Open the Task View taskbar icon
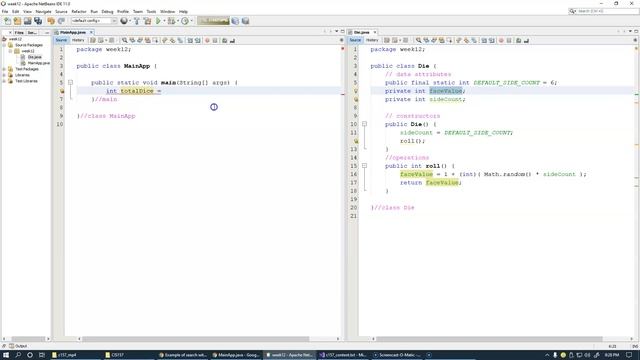640x360 pixels. (x=42, y=355)
